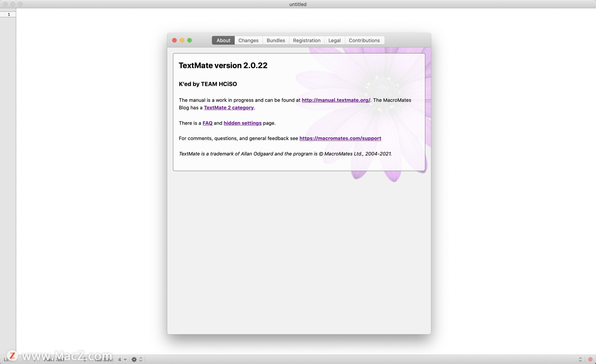Click the trademark notice text
Viewport: 596px width, 364px height.
(285, 154)
